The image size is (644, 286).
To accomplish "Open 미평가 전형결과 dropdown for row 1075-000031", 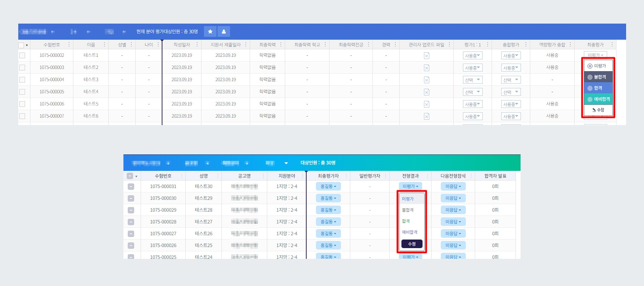I will [x=410, y=186].
